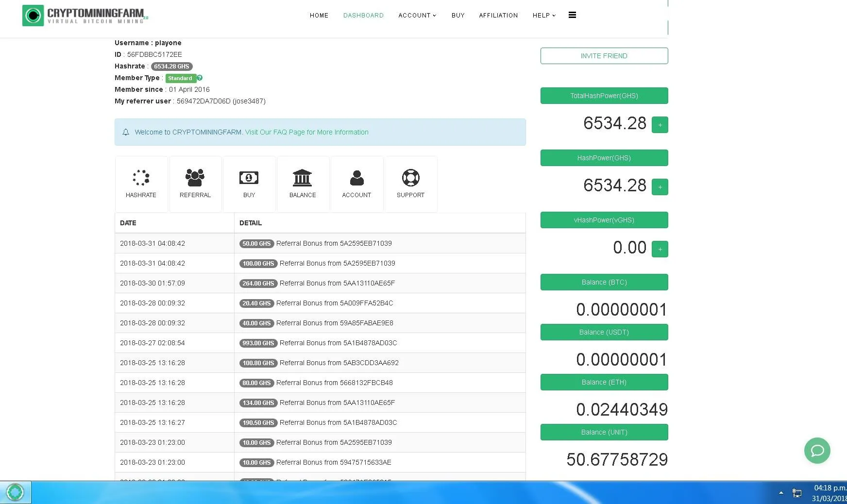847x504 pixels.
Task: Open the live chat bubble
Action: click(x=817, y=451)
